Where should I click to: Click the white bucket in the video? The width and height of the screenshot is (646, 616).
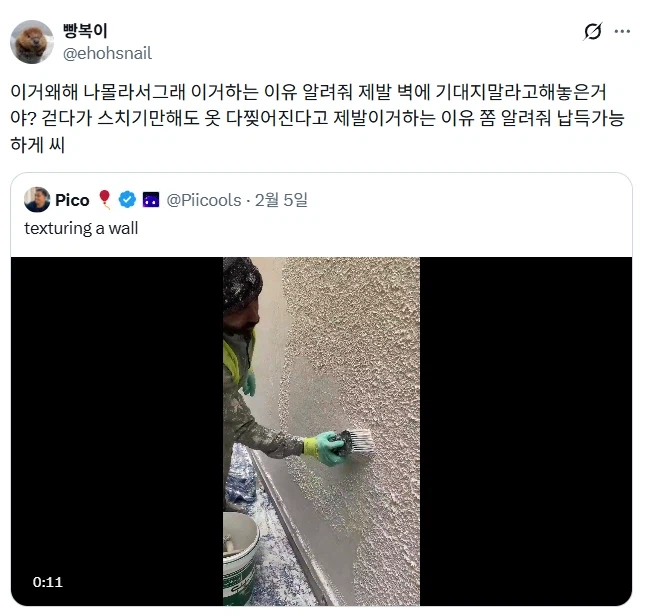point(241,558)
